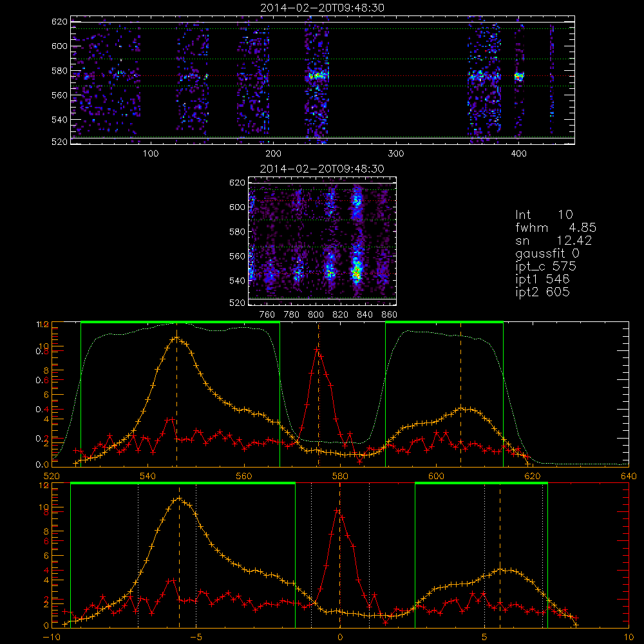Click the red peak at 0 in bottom profile plot
Image resolution: width=644 pixels, height=644 pixels.
point(337,511)
